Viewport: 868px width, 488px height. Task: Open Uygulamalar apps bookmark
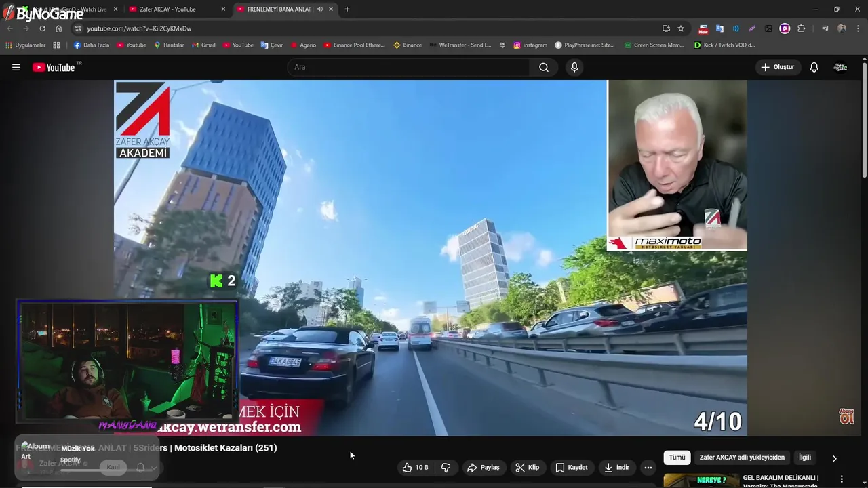(x=25, y=45)
